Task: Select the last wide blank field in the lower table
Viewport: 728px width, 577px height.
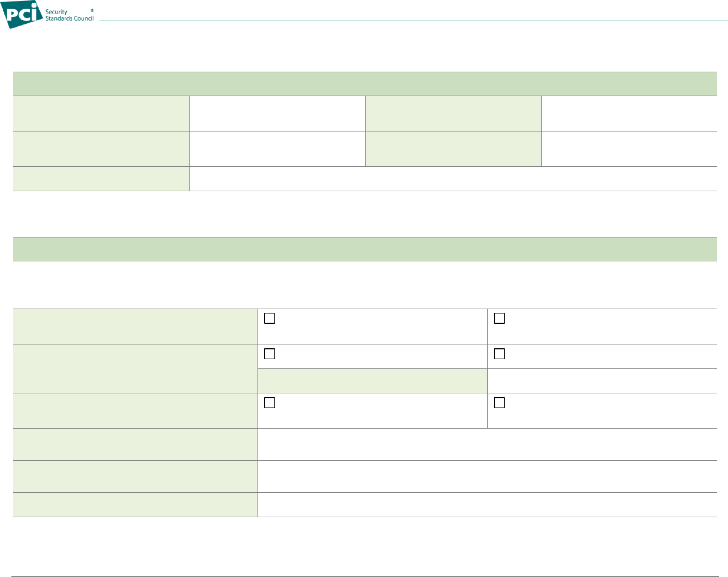Action: coord(487,505)
